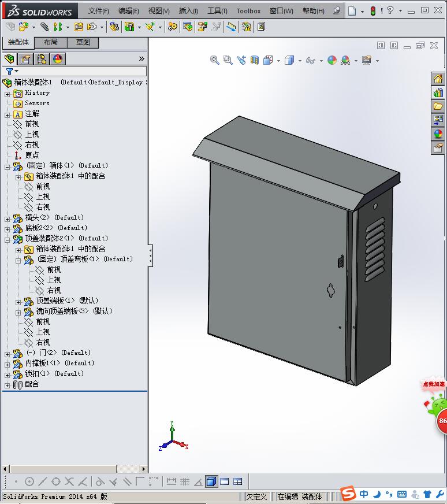The height and width of the screenshot is (504, 447).
Task: Click the Reference Geometry toolbar icon
Action: [x=150, y=27]
